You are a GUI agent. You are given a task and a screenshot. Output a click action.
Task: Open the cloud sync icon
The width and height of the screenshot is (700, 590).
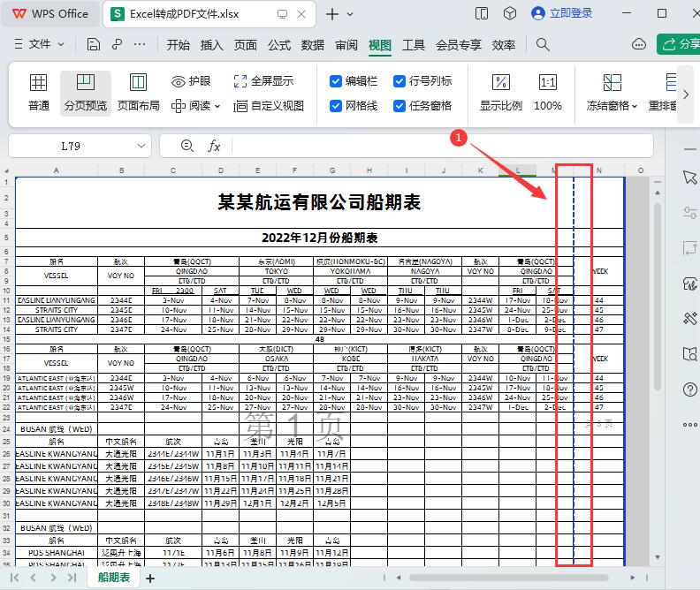pyautogui.click(x=639, y=44)
